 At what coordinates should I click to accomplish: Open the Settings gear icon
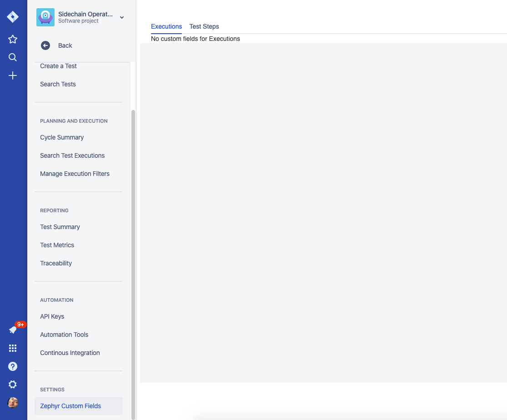click(12, 384)
